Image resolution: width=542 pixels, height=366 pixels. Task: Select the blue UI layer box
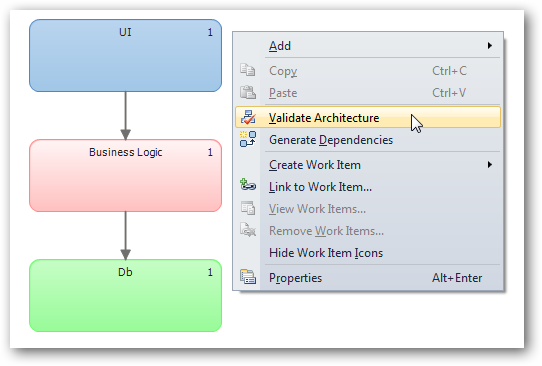coord(125,55)
